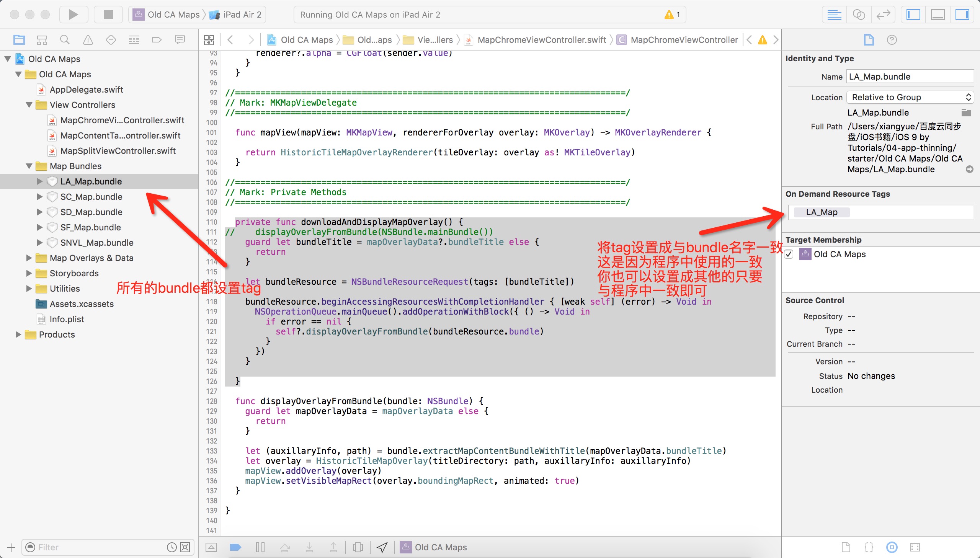Collapse the View Controllers group
Screen dimensions: 980x558
click(x=29, y=105)
